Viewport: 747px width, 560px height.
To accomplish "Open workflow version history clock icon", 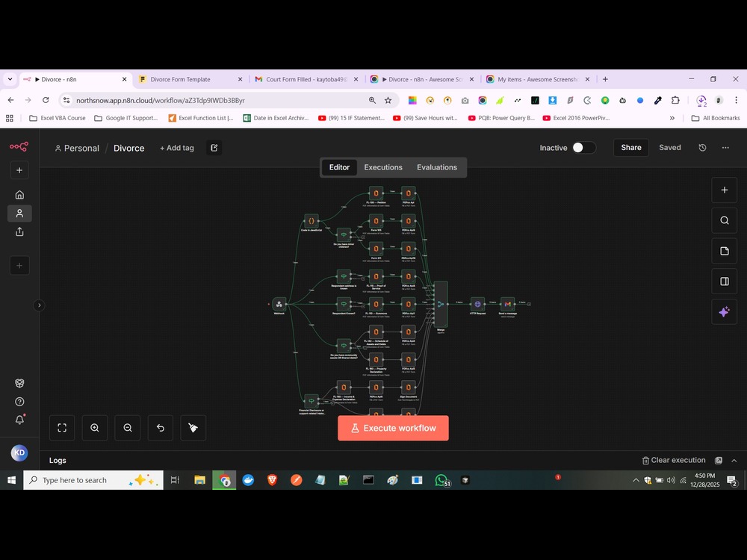I will (x=702, y=148).
